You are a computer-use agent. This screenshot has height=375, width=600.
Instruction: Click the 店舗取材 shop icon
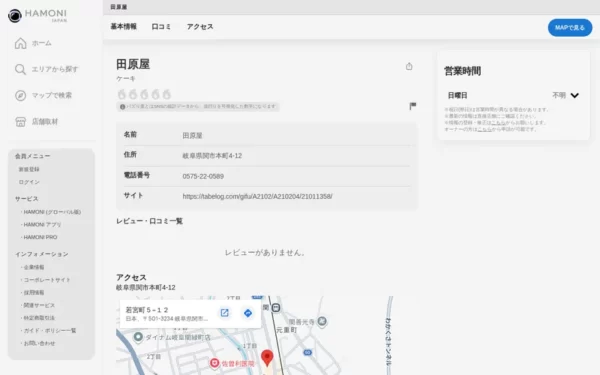click(x=20, y=122)
